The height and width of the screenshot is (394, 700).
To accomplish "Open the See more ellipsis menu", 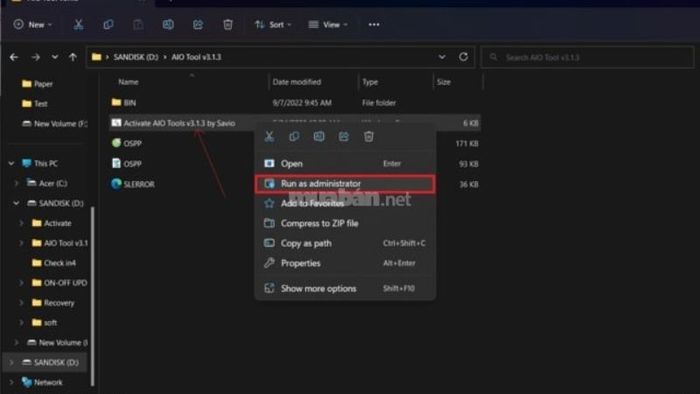I will click(x=374, y=25).
